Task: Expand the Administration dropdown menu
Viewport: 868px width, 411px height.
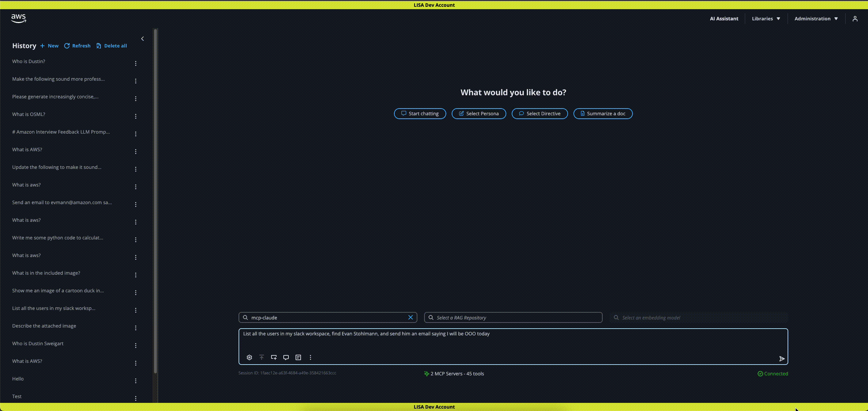Action: tap(816, 19)
